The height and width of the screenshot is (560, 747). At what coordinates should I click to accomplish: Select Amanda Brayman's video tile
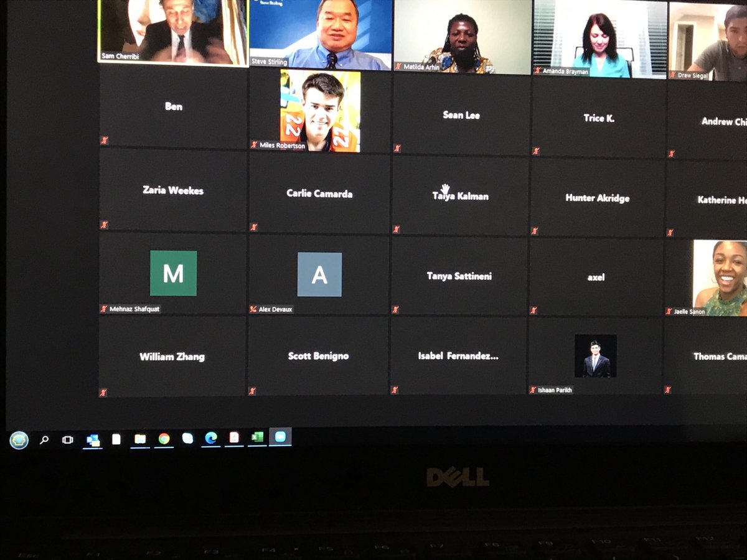600,38
